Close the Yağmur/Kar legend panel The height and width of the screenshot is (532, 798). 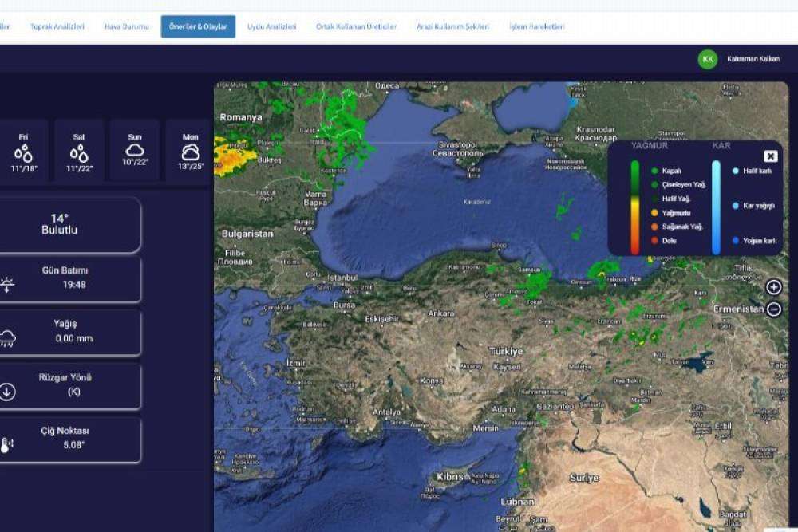tap(770, 156)
